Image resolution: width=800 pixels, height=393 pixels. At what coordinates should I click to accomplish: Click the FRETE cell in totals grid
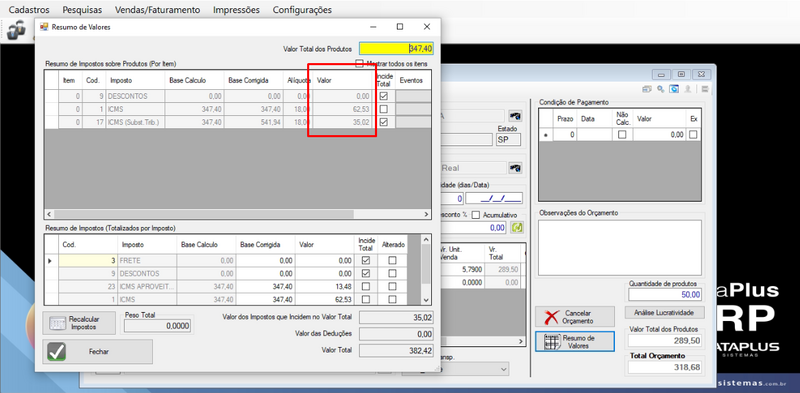coord(147,260)
